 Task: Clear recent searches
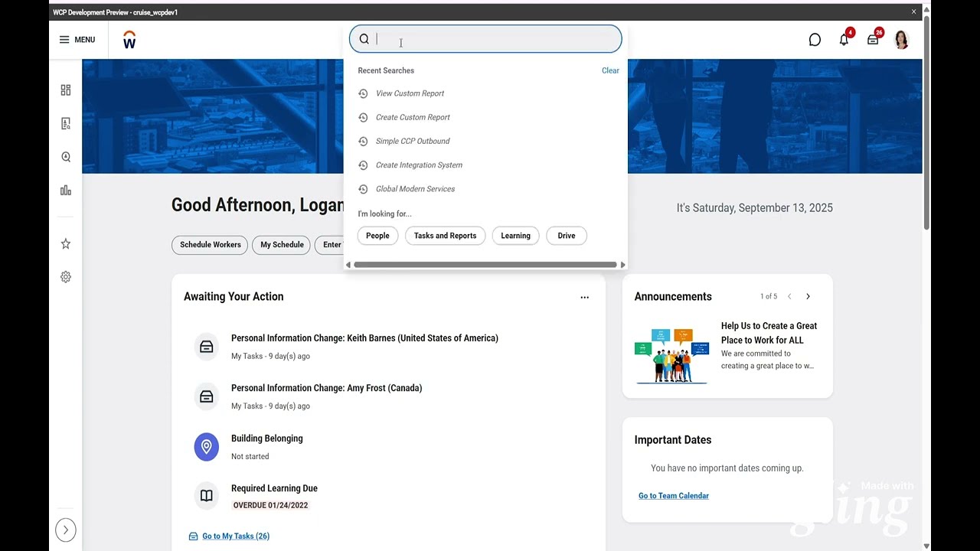[x=610, y=70]
